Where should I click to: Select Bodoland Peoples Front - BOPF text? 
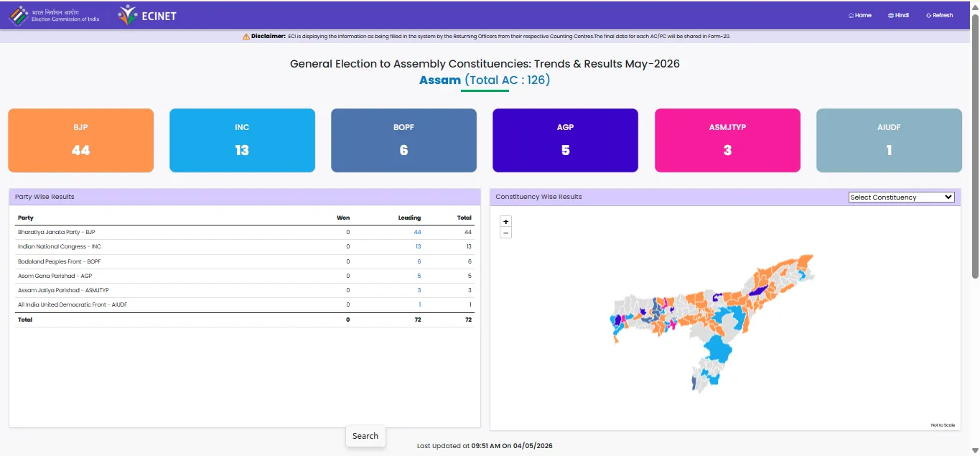[x=59, y=261]
